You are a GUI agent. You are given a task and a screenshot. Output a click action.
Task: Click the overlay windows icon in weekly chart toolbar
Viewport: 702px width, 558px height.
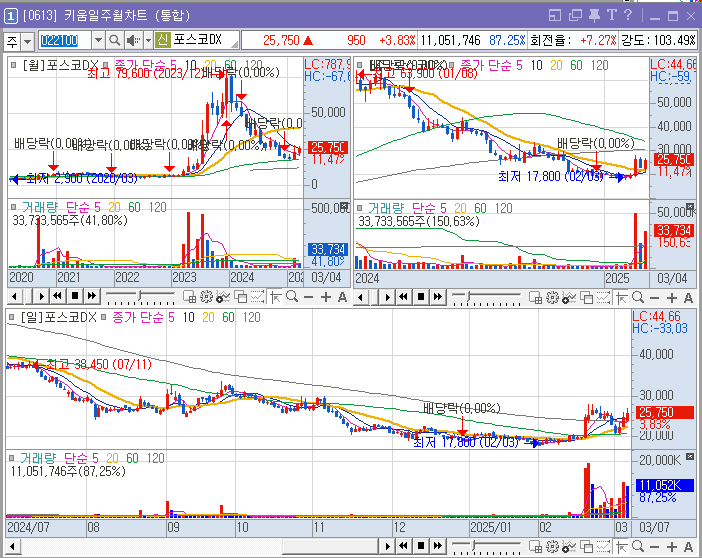coord(586,297)
